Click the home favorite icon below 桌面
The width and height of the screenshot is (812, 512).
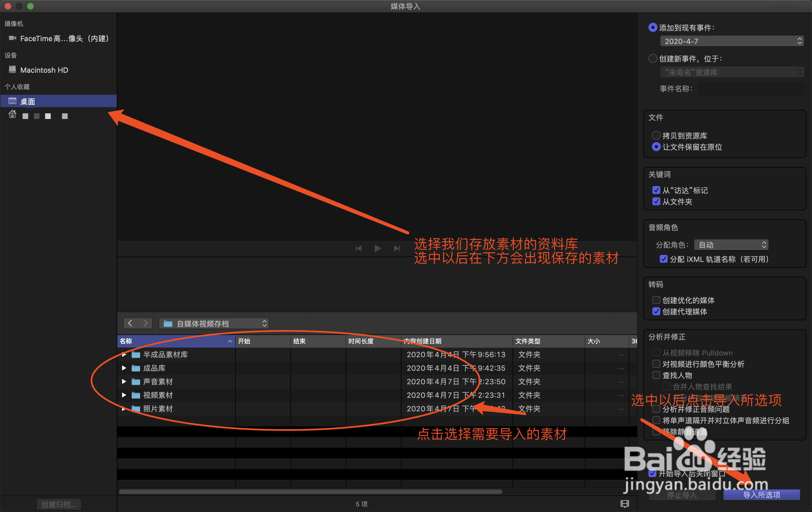point(12,115)
